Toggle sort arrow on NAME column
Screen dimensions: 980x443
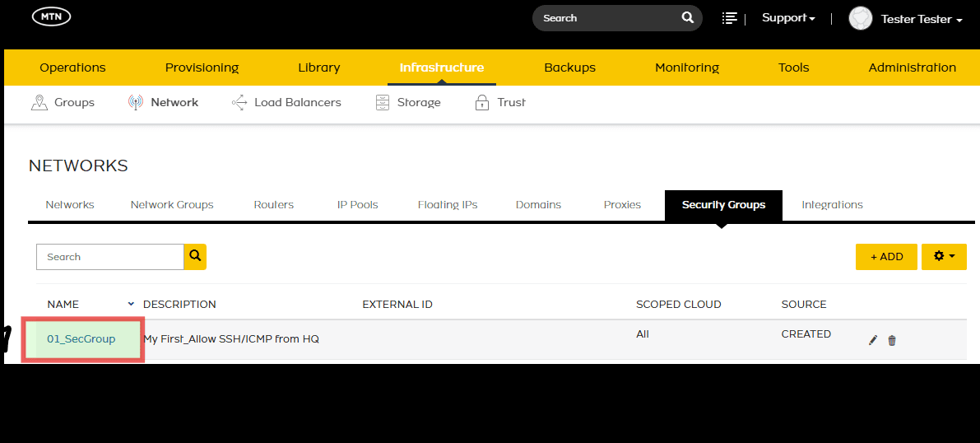click(131, 304)
